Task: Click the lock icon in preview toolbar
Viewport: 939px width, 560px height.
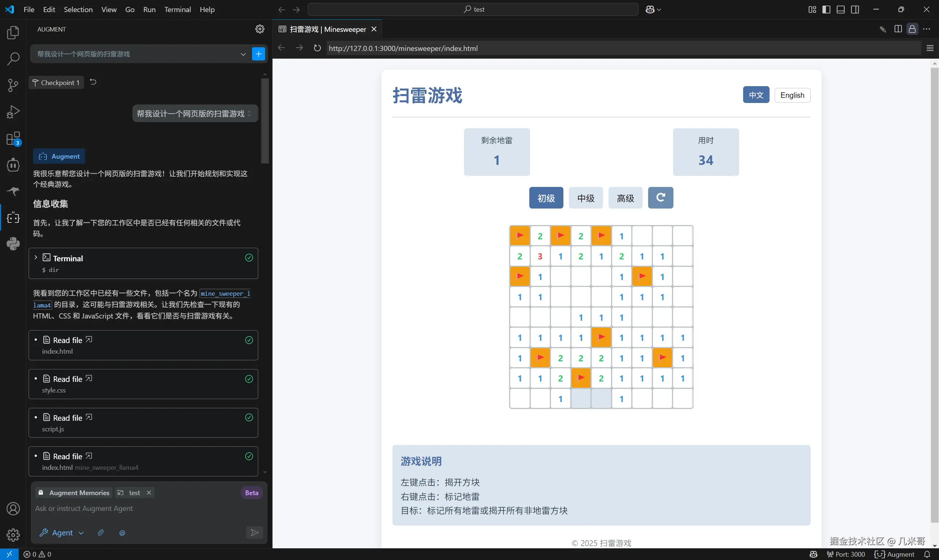Action: [x=912, y=28]
